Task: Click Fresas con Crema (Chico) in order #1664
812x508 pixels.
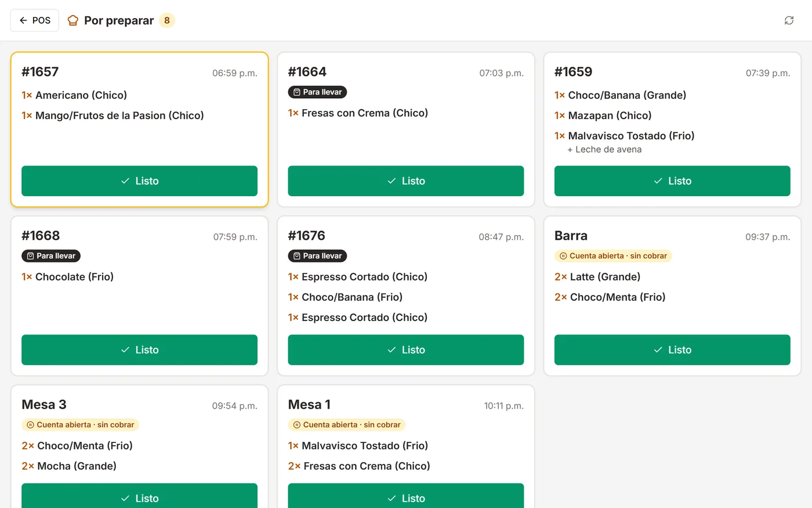Action: coord(365,113)
